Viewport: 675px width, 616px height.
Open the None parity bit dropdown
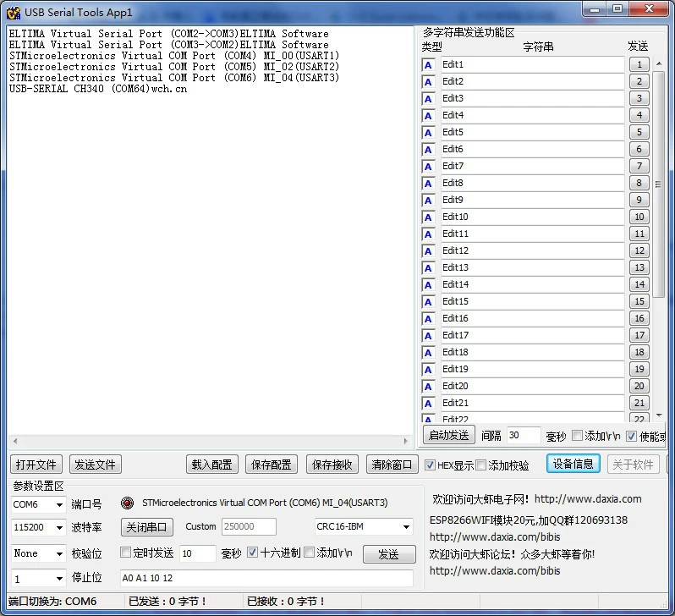59,553
